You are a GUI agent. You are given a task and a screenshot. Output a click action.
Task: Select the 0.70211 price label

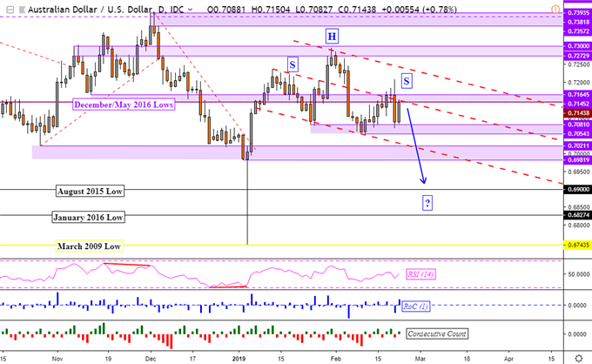click(x=577, y=145)
